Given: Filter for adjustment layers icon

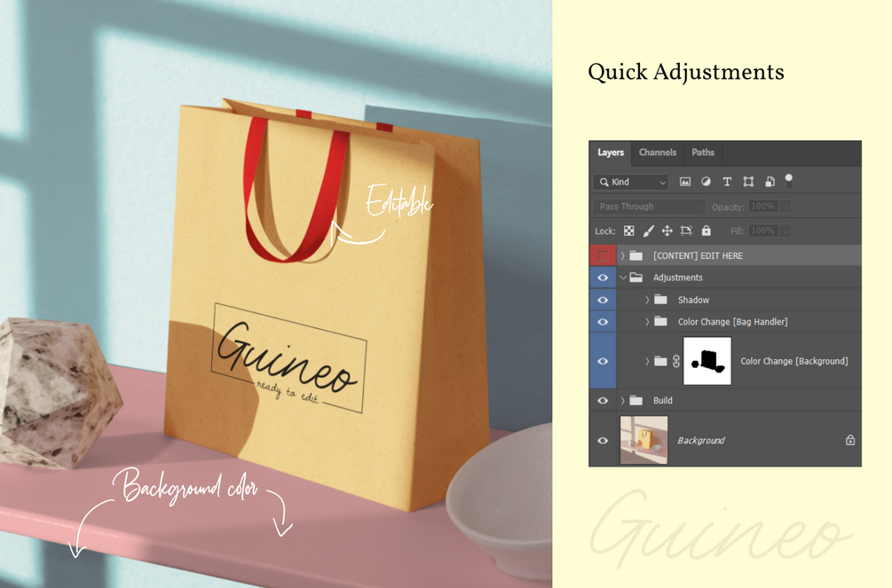Looking at the screenshot, I should coord(706,182).
